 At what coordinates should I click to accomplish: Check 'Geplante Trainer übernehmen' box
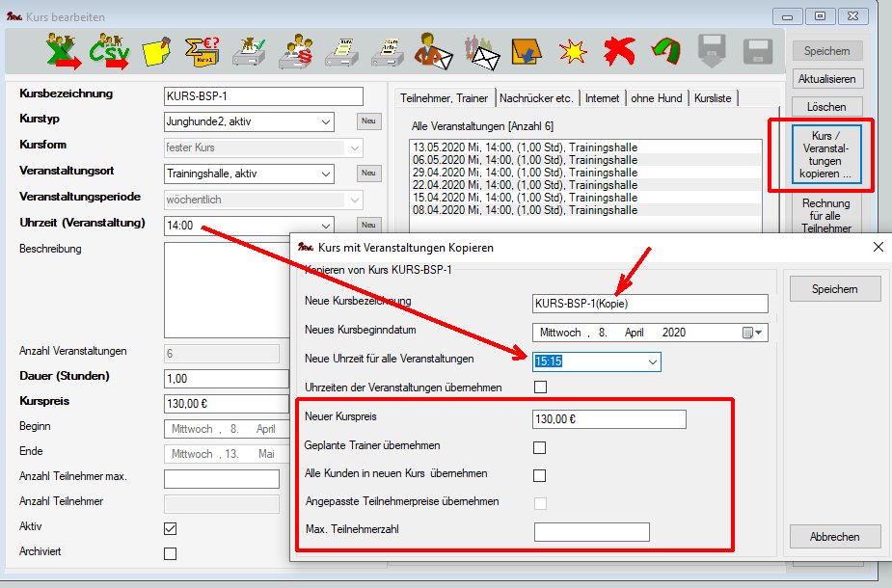[540, 447]
